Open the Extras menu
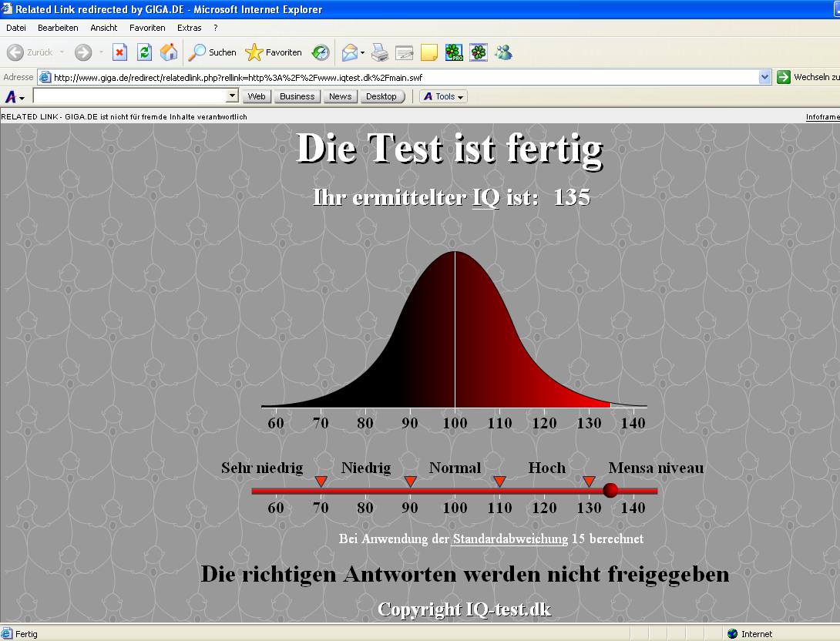Image resolution: width=840 pixels, height=641 pixels. pos(190,28)
